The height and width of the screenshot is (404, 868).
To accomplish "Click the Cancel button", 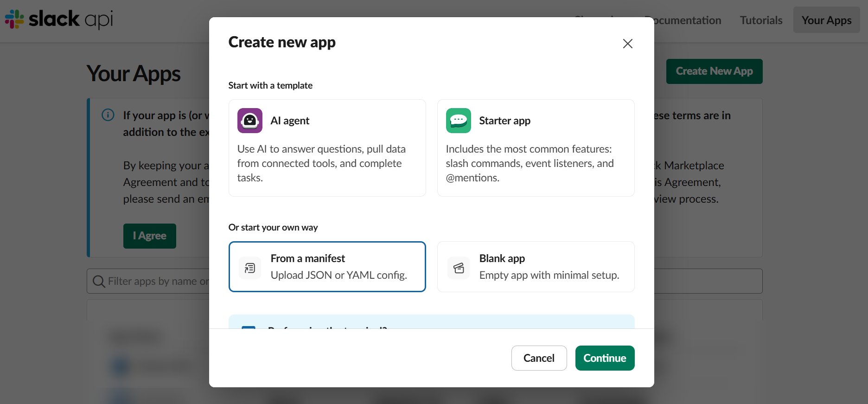I will pos(539,358).
